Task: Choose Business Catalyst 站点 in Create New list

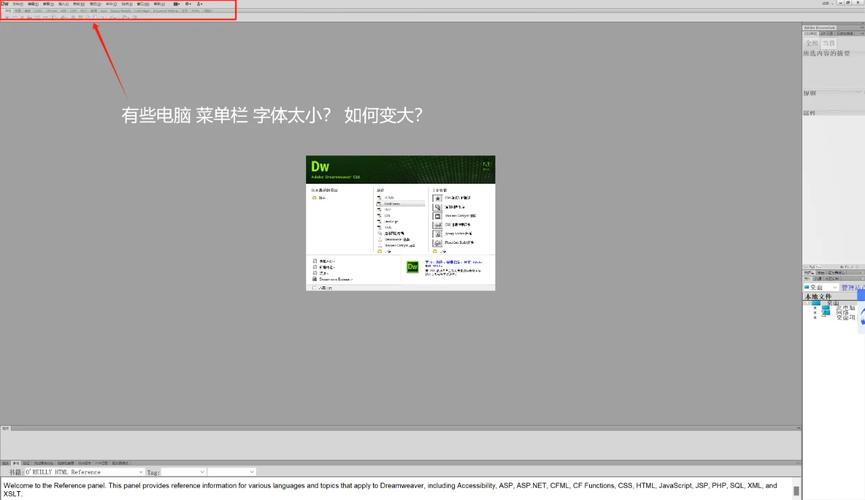Action: pos(399,246)
